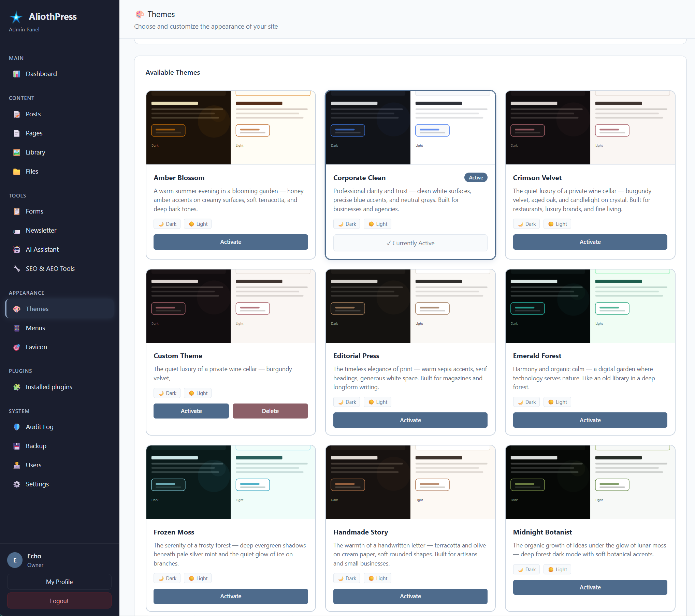Click the SEO & AEO Tools wrench icon
The width and height of the screenshot is (695, 616).
(x=17, y=269)
